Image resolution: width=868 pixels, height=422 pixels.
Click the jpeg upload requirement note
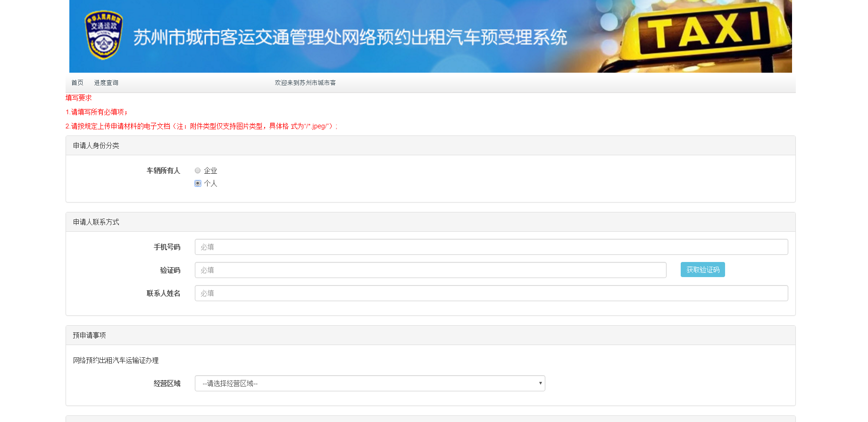[x=201, y=126]
